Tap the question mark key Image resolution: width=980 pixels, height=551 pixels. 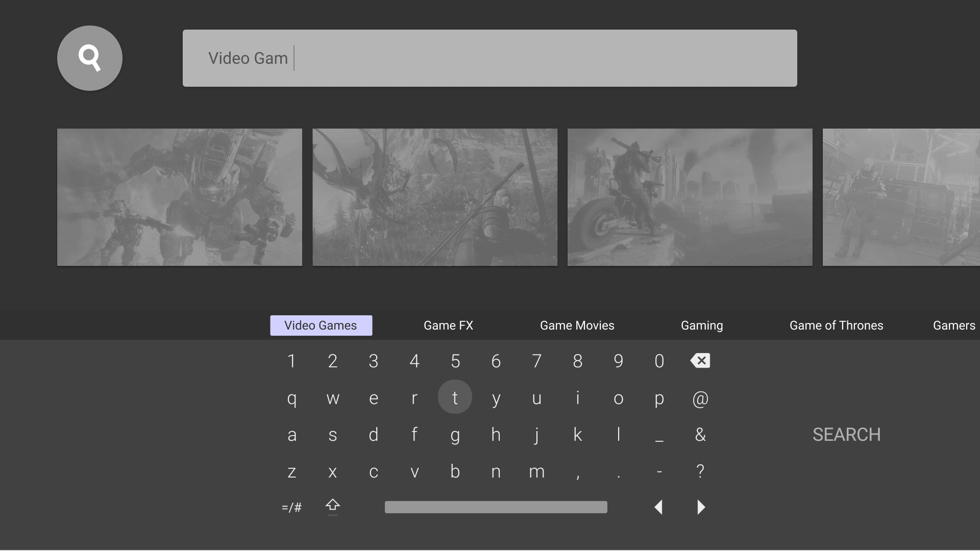(x=700, y=470)
